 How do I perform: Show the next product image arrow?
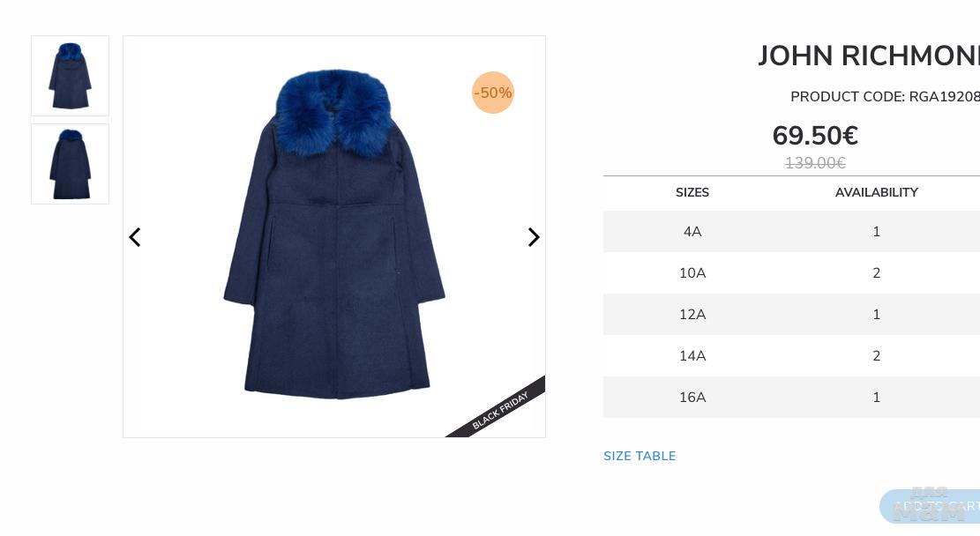click(x=533, y=237)
